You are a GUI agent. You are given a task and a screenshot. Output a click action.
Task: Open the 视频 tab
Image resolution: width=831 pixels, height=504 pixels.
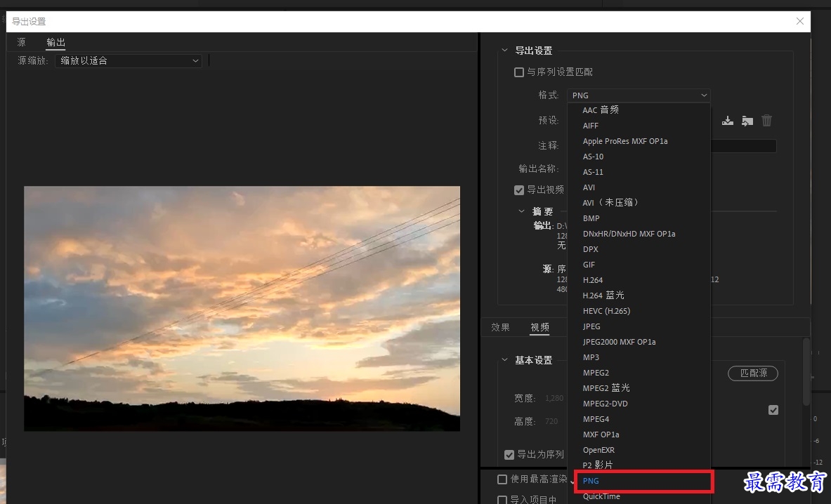coord(540,327)
